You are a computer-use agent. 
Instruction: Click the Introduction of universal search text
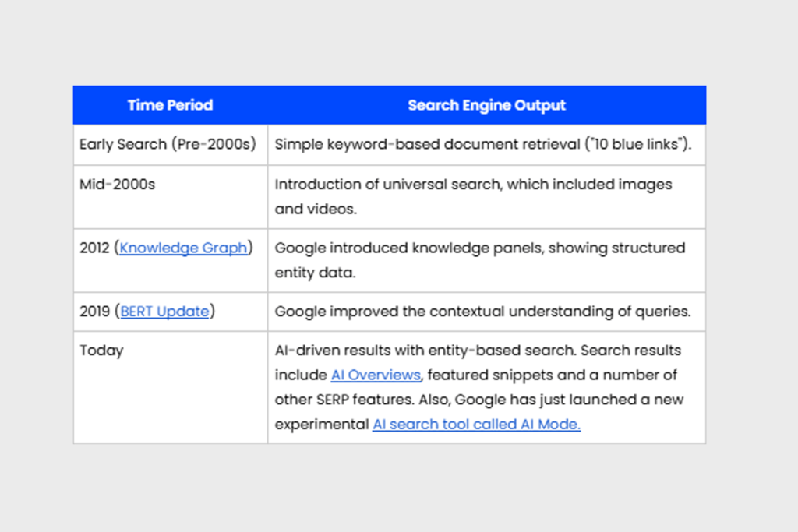coord(473,197)
